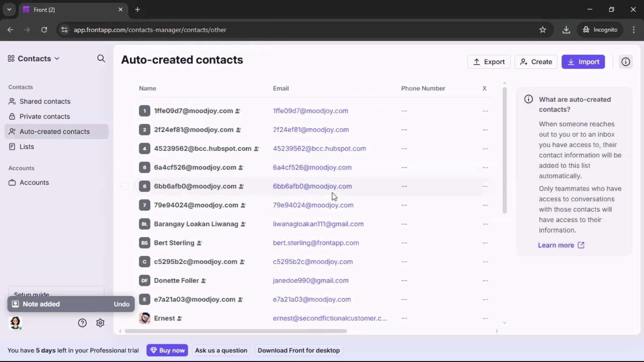The image size is (644, 362).
Task: Click the help question mark icon near your avatar
Action: coord(82,323)
